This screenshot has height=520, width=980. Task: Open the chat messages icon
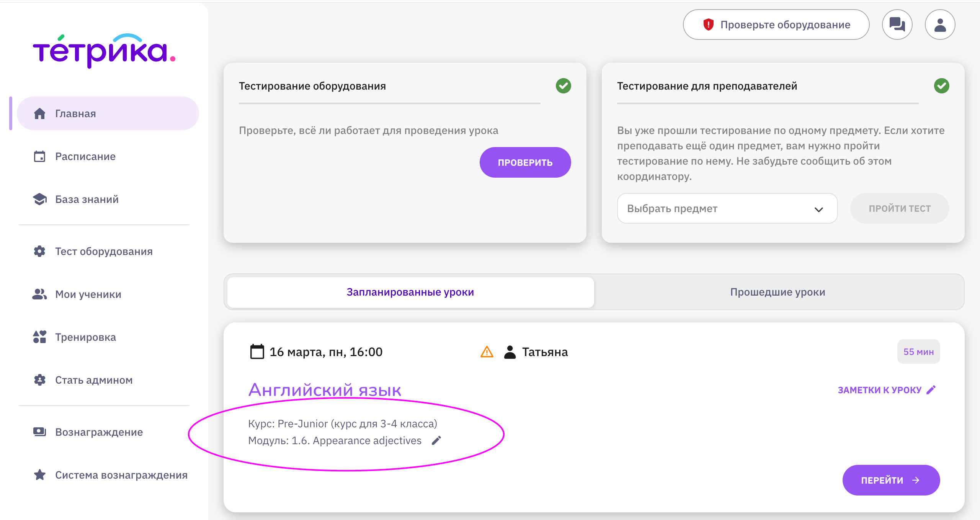click(x=897, y=25)
